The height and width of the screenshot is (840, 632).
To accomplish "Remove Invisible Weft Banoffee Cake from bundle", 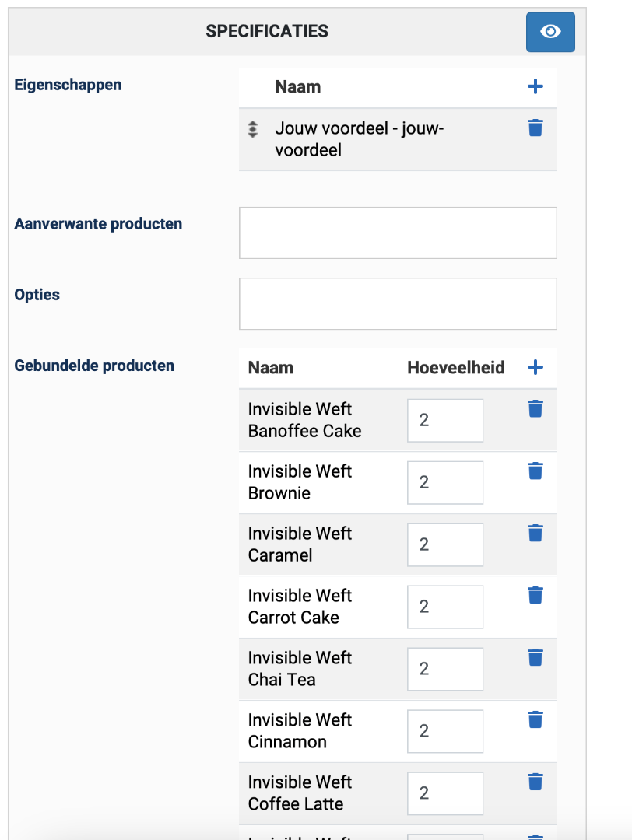I will pos(535,409).
